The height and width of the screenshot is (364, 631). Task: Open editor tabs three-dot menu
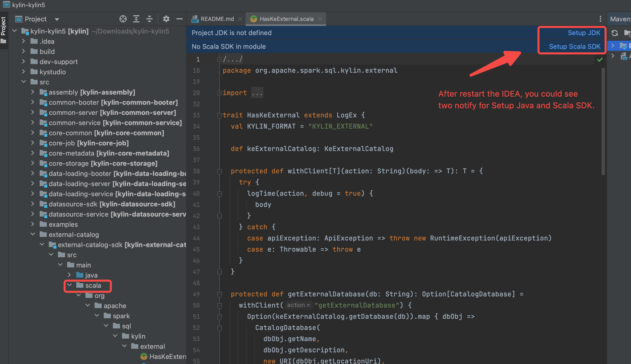(x=600, y=19)
